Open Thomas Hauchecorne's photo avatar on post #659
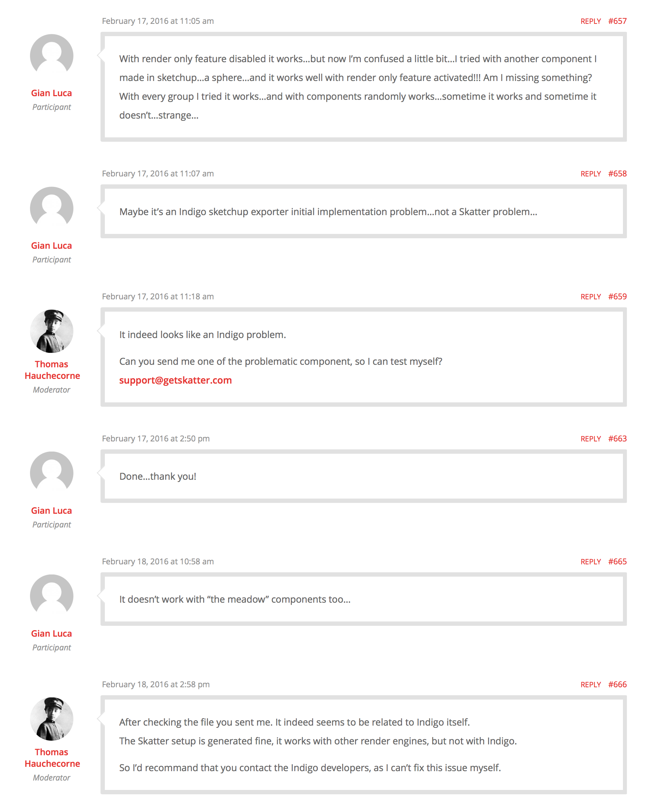 (52, 331)
